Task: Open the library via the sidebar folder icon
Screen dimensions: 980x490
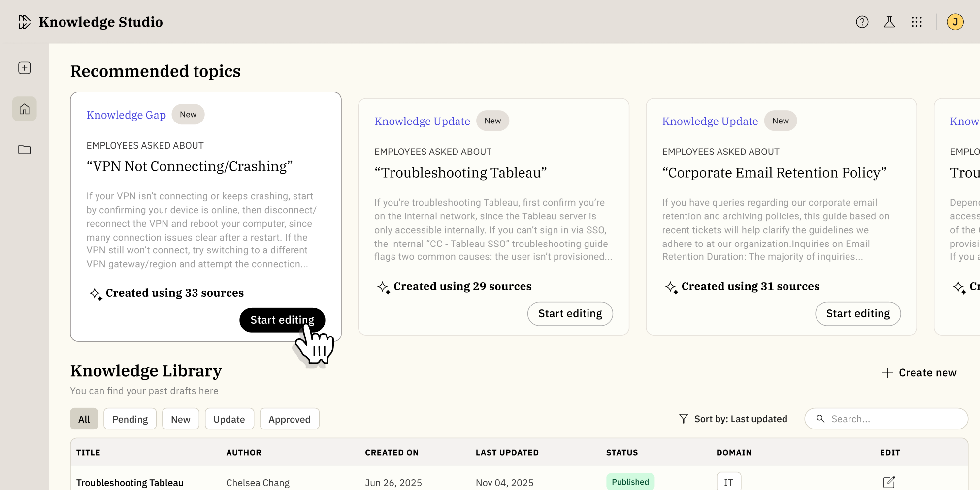Action: (x=24, y=150)
